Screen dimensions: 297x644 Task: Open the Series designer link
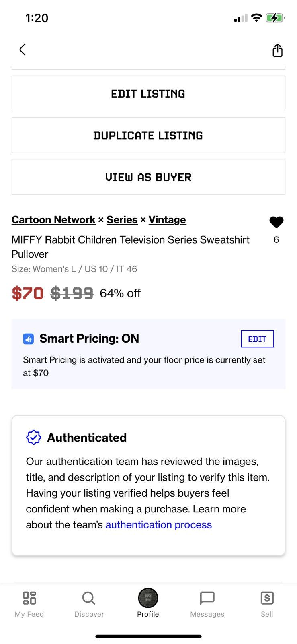tap(122, 220)
